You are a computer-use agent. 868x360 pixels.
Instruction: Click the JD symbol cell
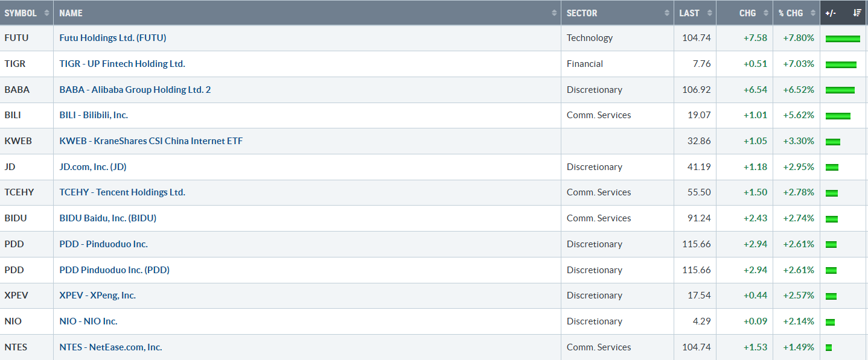[x=10, y=167]
